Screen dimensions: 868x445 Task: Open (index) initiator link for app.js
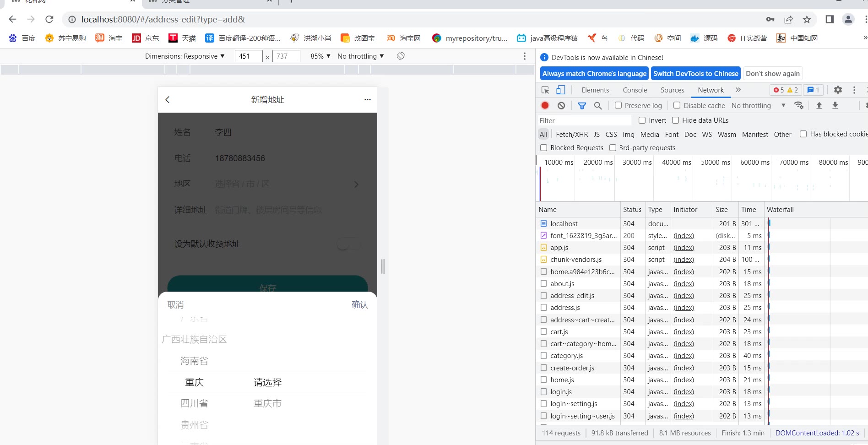(x=684, y=247)
